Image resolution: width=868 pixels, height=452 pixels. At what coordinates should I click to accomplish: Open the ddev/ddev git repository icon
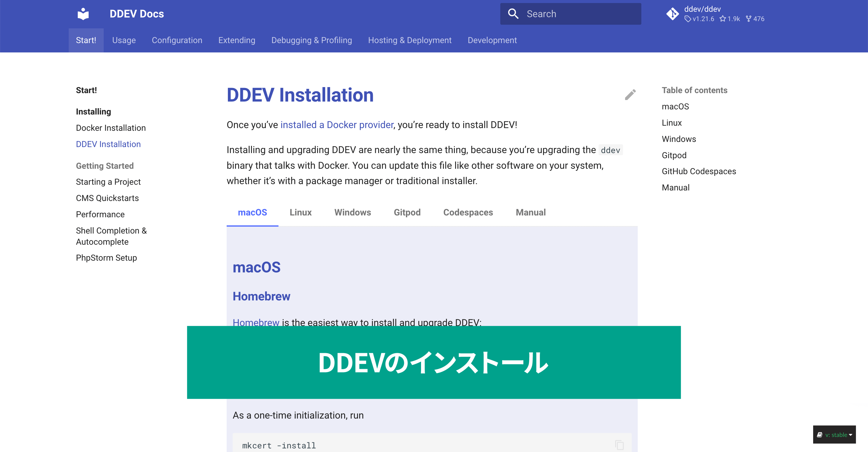point(672,14)
